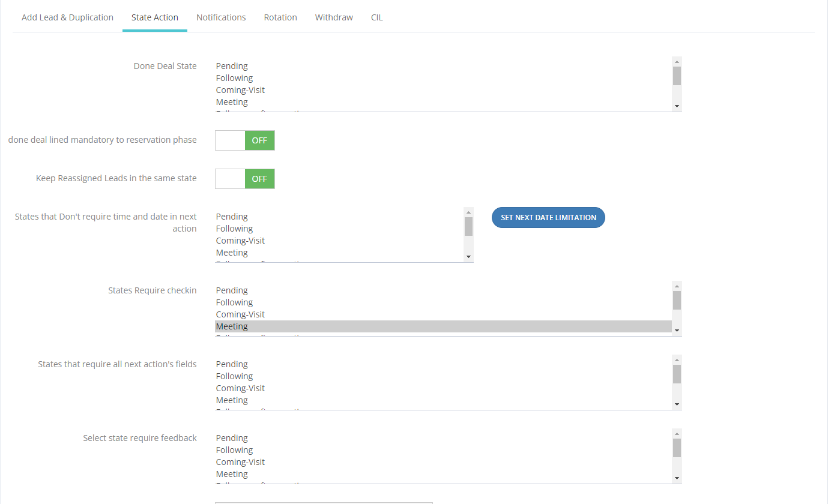Select Following in Don't require time list
Screen dimensions: 828x504
[339, 229]
